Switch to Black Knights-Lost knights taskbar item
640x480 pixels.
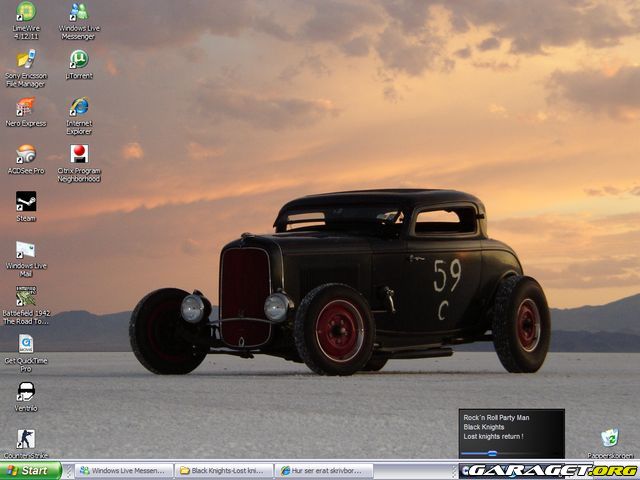pyautogui.click(x=224, y=470)
